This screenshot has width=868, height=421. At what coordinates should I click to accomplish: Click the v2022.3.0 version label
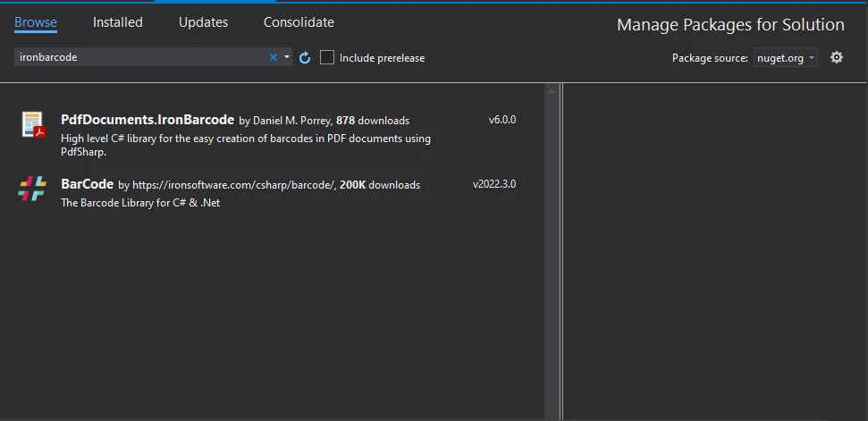coord(493,184)
